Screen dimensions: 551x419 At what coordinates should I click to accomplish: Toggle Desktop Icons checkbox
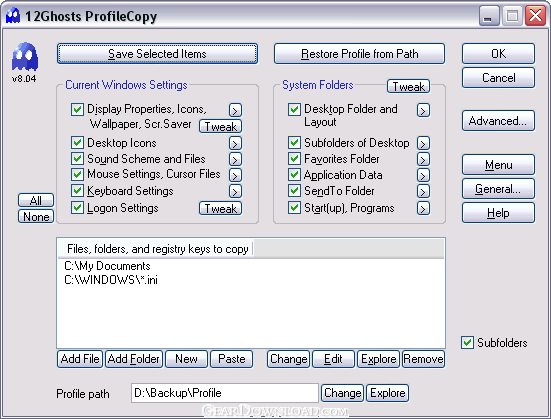point(77,143)
